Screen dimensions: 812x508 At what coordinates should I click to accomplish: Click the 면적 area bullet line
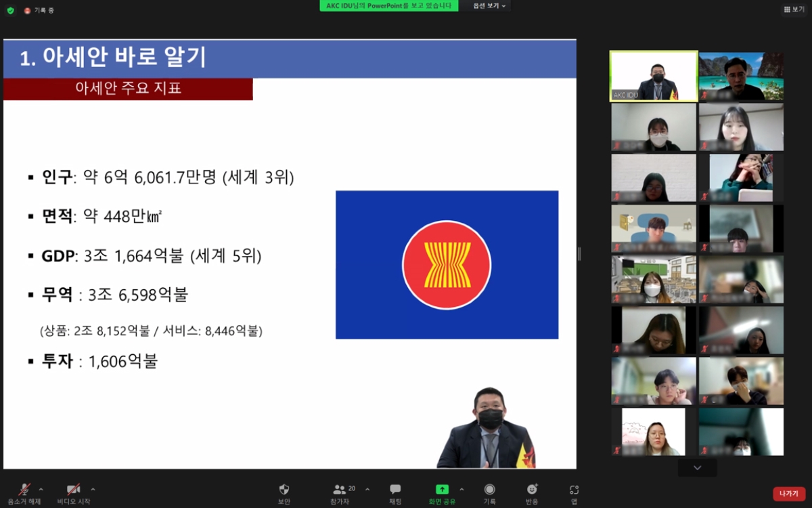point(95,216)
